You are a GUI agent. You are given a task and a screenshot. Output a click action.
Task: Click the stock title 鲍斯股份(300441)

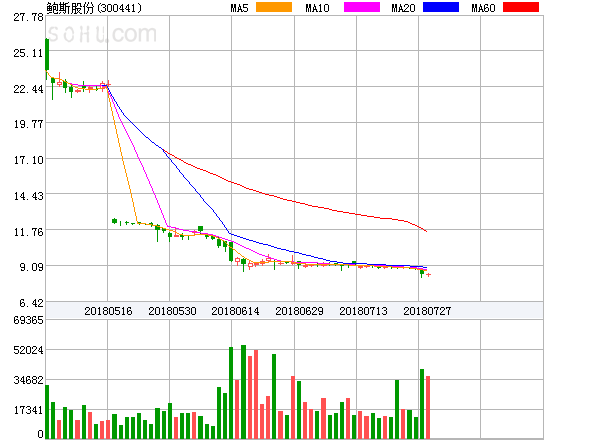[94, 8]
